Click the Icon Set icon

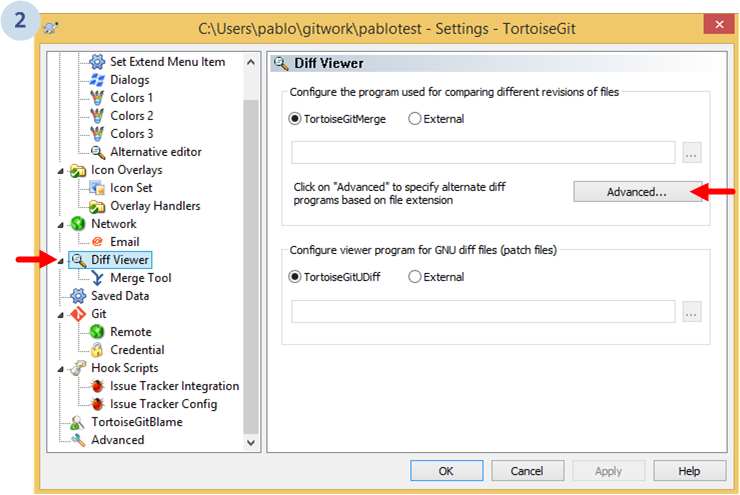(97, 188)
